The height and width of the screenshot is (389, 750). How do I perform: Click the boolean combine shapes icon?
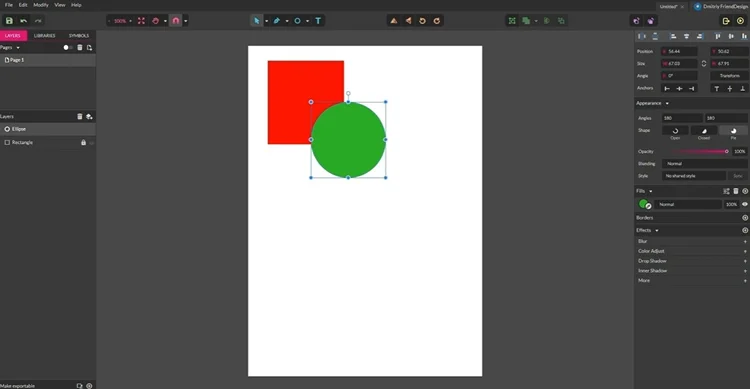click(526, 21)
